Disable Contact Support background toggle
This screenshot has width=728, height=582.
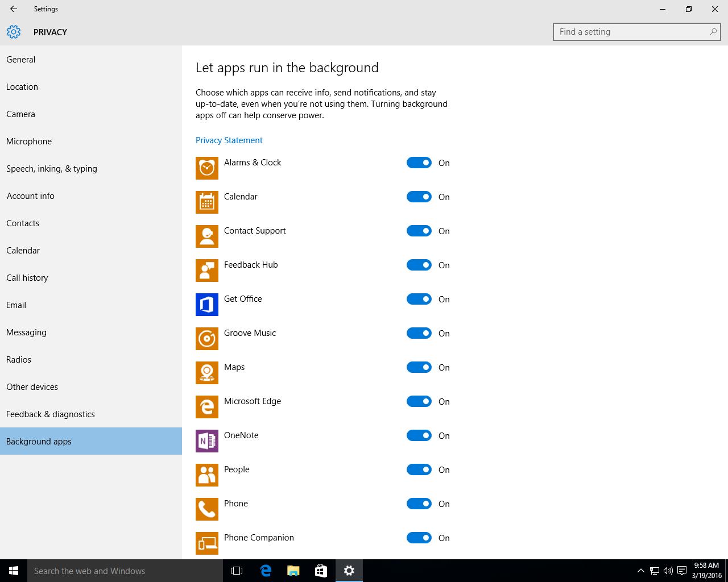coord(419,231)
